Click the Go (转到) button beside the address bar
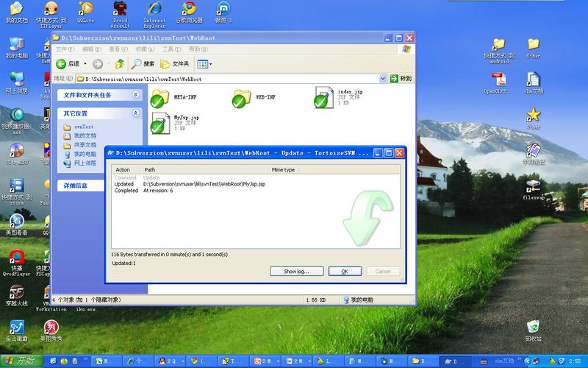The height and width of the screenshot is (368, 588). [401, 78]
